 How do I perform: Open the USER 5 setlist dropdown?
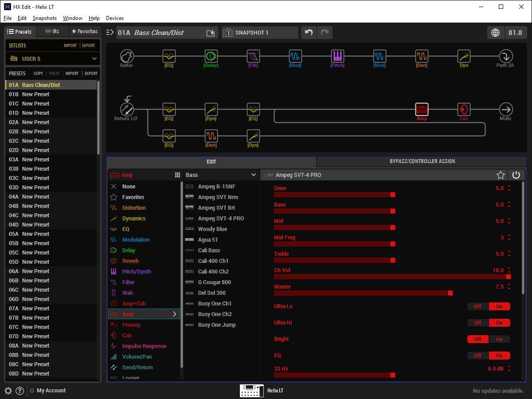53,59
